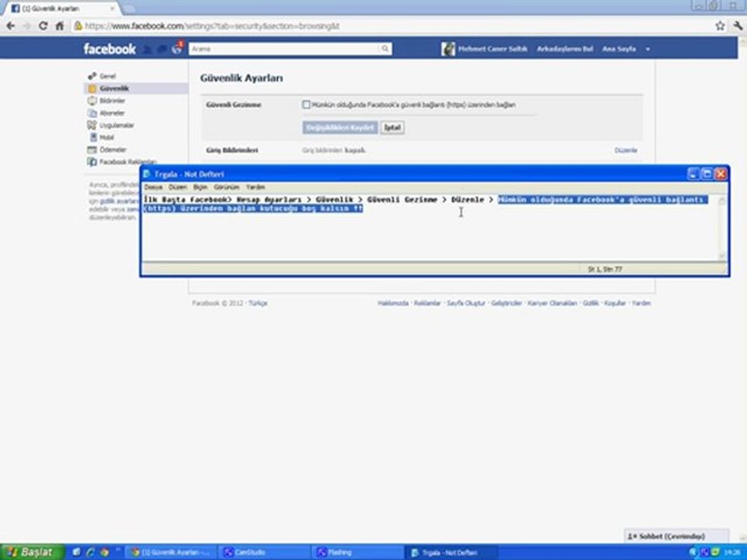Click the search magnifier icon
The width and height of the screenshot is (747, 560).
tap(385, 49)
